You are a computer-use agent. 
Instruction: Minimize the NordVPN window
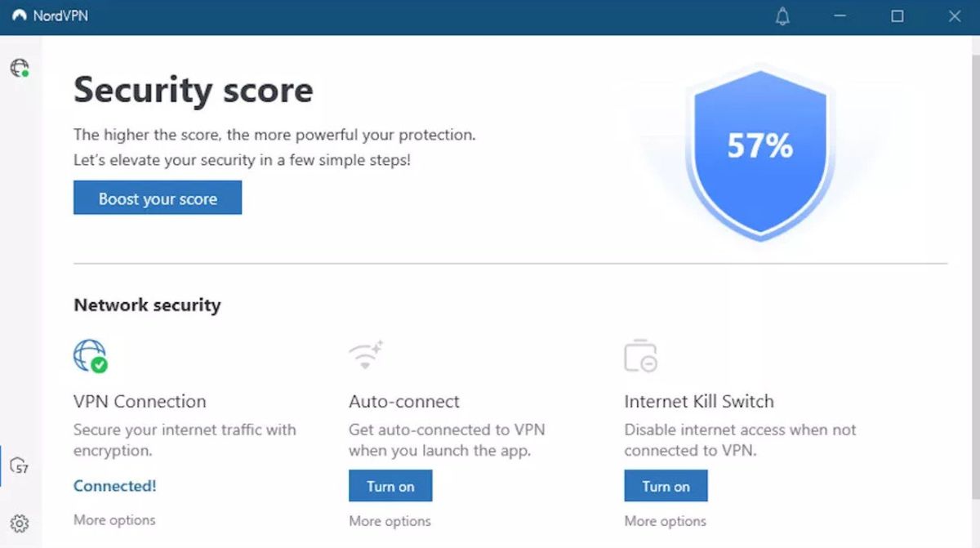pyautogui.click(x=840, y=16)
